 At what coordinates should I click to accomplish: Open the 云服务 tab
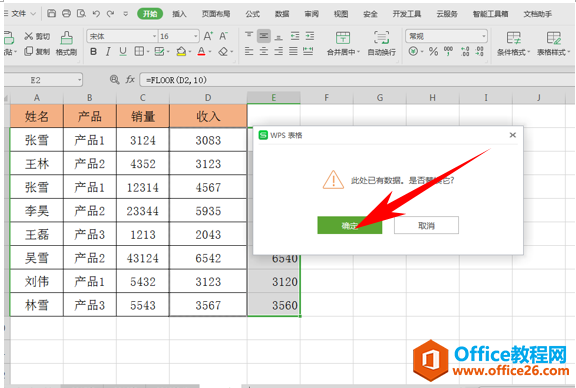[x=447, y=14]
